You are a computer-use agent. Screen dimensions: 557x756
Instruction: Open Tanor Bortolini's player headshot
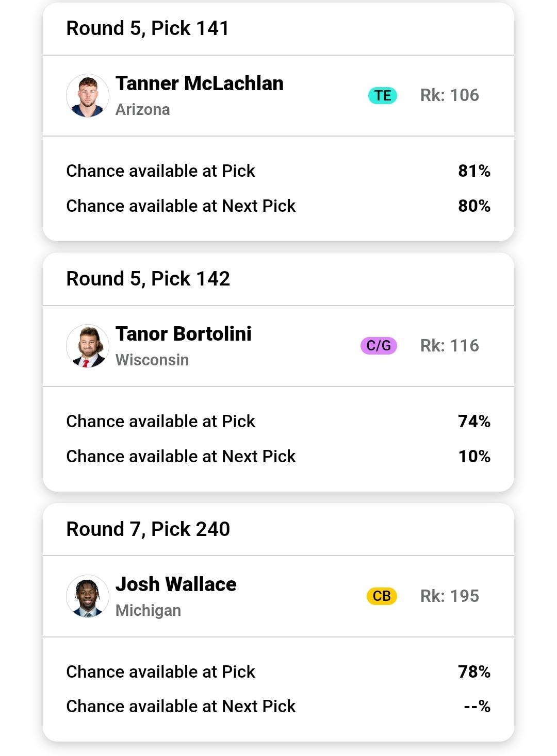[x=88, y=346]
